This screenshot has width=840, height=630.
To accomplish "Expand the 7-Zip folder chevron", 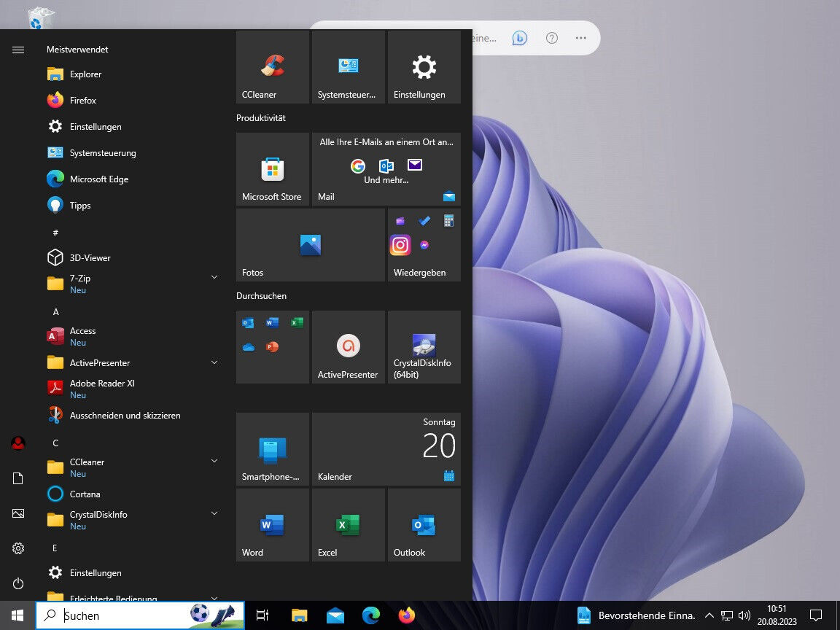I will 214,277.
